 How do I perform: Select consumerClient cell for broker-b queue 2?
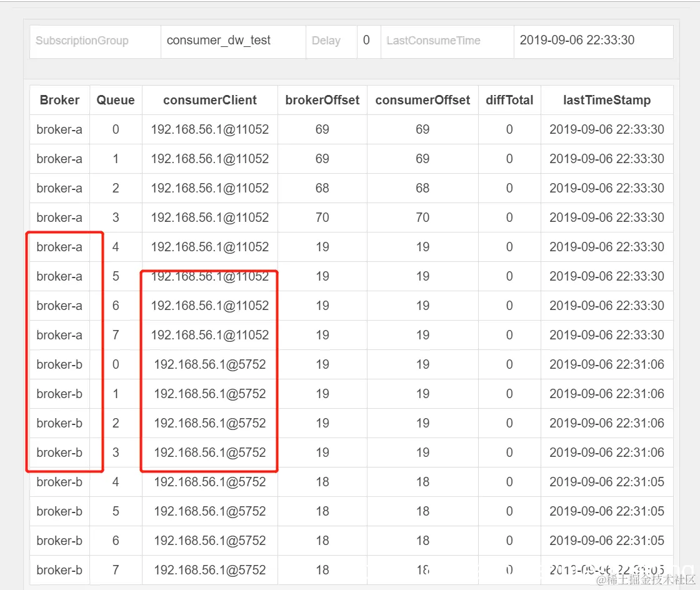coord(210,423)
